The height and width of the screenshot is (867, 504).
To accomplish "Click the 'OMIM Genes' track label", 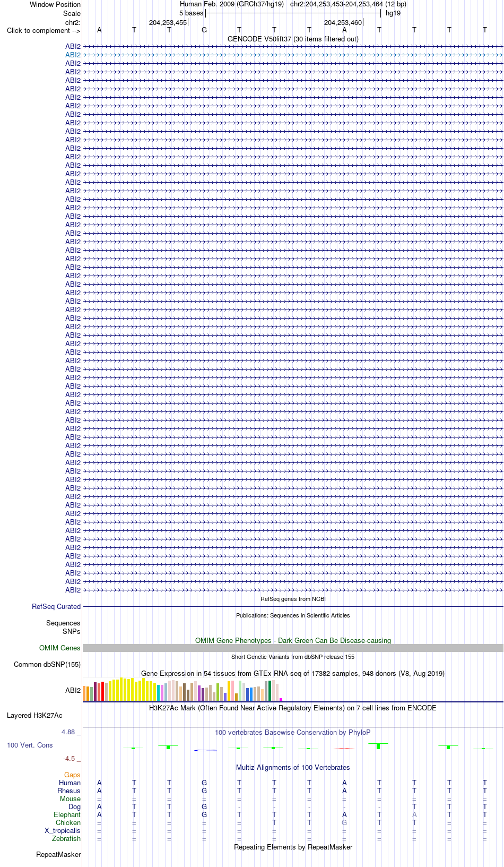I will pyautogui.click(x=60, y=648).
